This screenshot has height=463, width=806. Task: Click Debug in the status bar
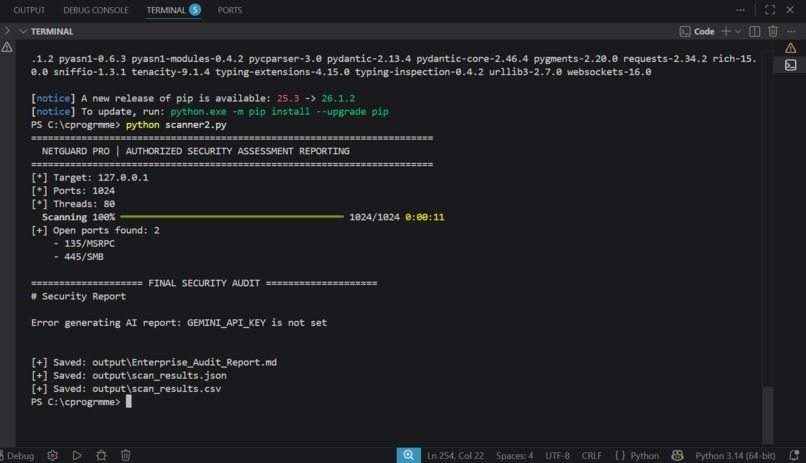(18, 456)
